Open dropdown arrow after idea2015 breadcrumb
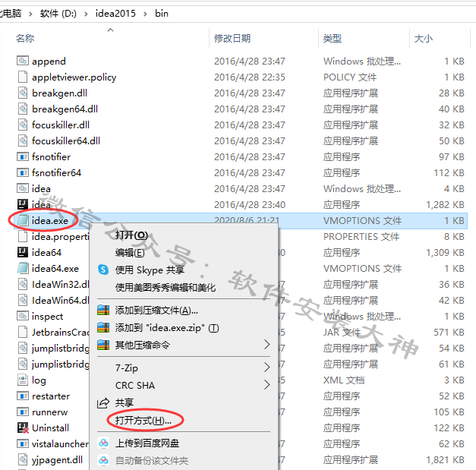476x470 pixels. [x=146, y=14]
